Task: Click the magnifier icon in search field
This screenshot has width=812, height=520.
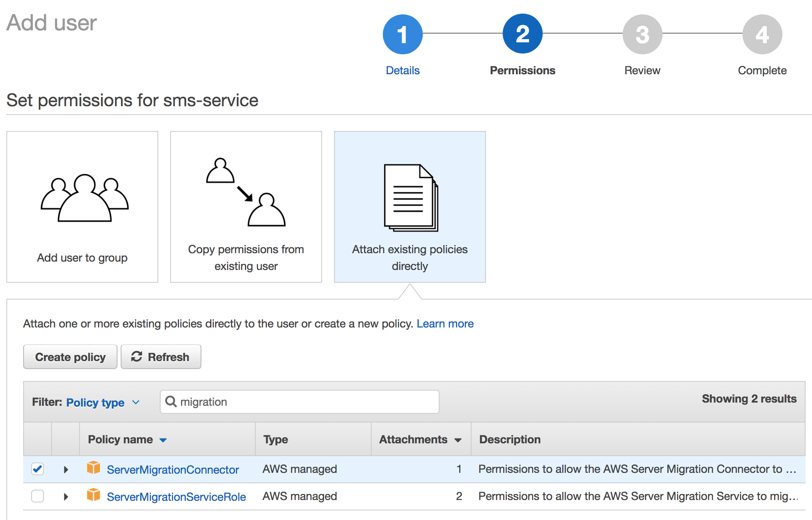Action: 171,401
